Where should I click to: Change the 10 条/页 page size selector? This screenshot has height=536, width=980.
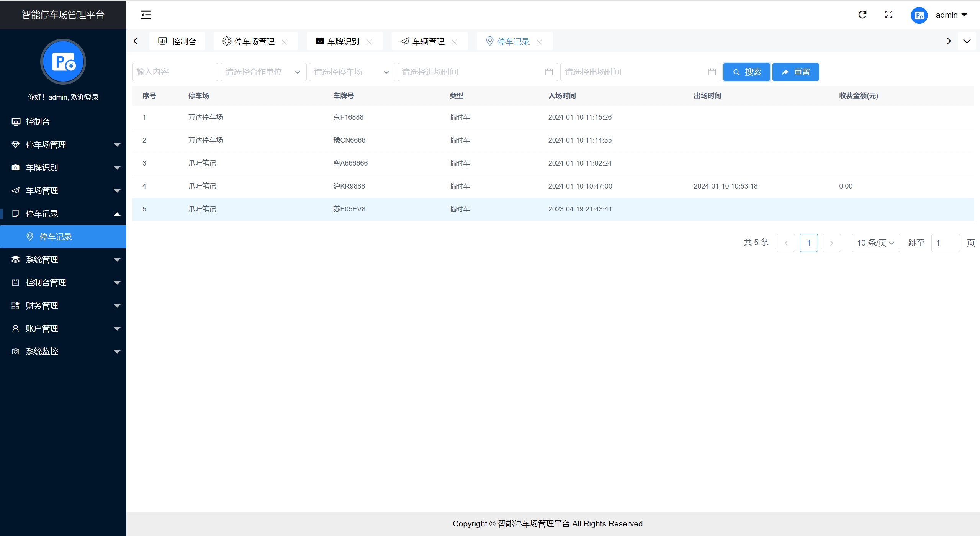click(x=875, y=243)
